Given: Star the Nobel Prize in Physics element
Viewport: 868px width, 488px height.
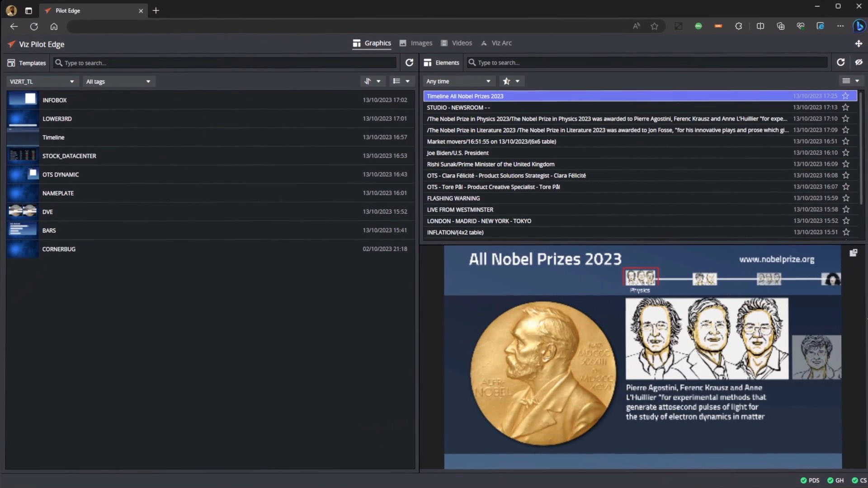Looking at the screenshot, I should point(846,118).
